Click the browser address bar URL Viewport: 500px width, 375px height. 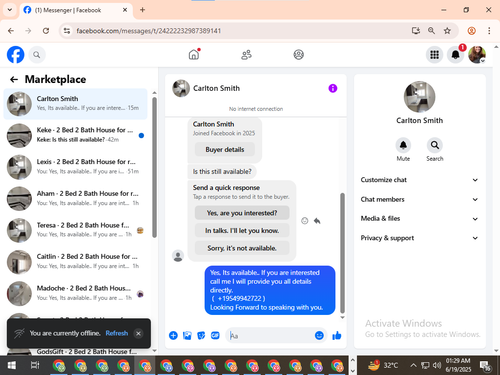149,31
